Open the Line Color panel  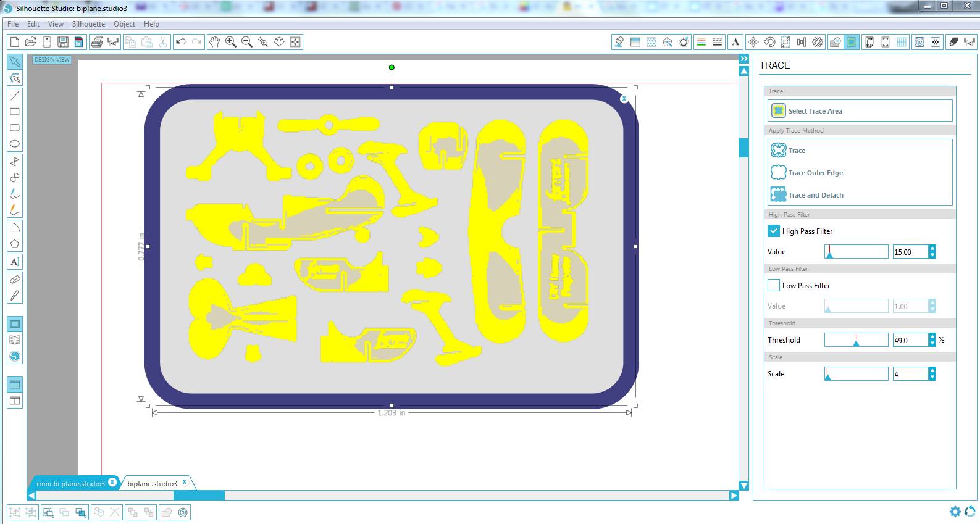[x=701, y=42]
